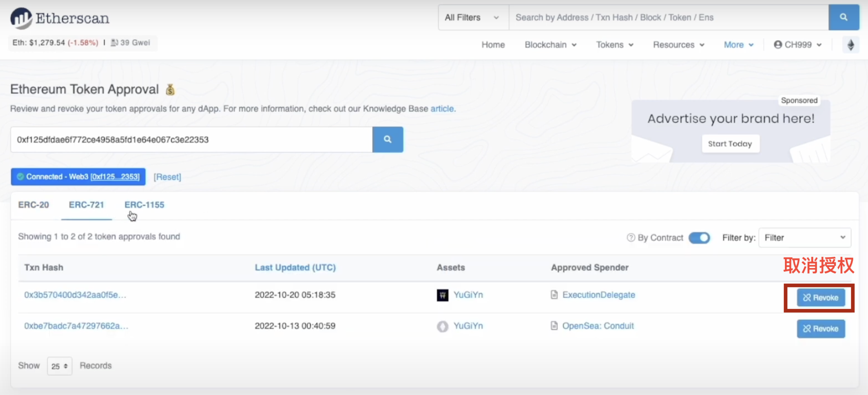This screenshot has width=868, height=395.
Task: Open the Filter by dropdown
Action: [805, 237]
